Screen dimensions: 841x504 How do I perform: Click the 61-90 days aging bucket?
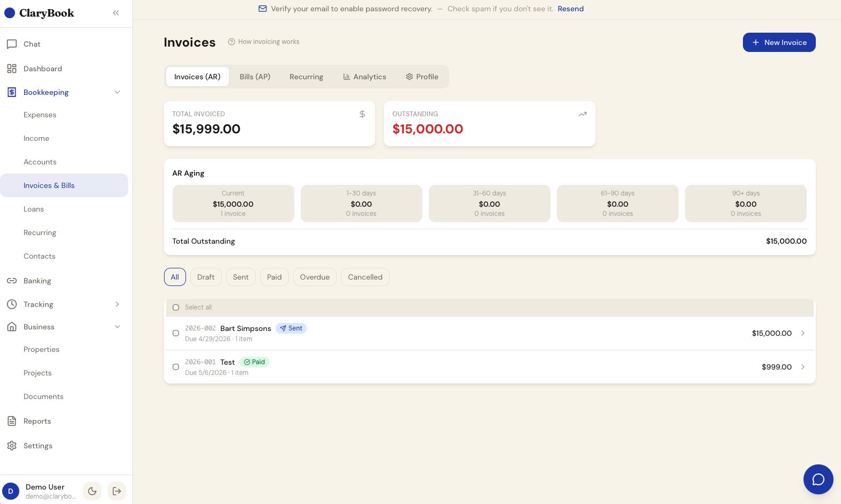(x=617, y=204)
